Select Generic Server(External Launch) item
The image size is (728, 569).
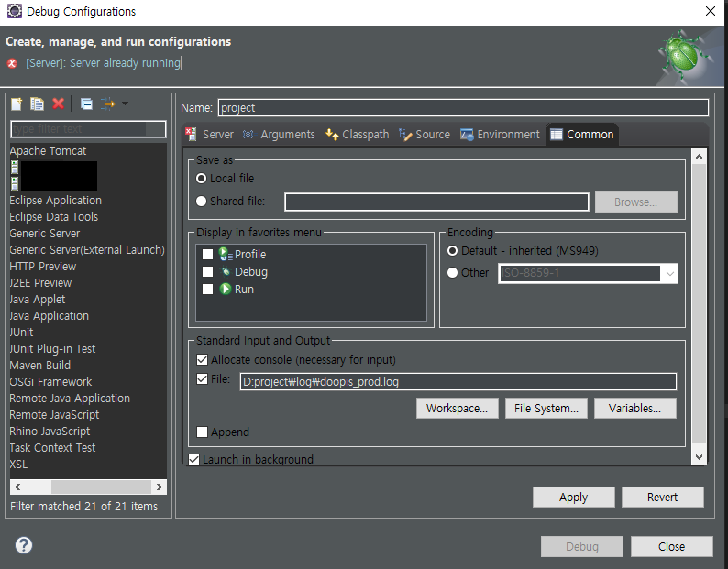tap(87, 250)
